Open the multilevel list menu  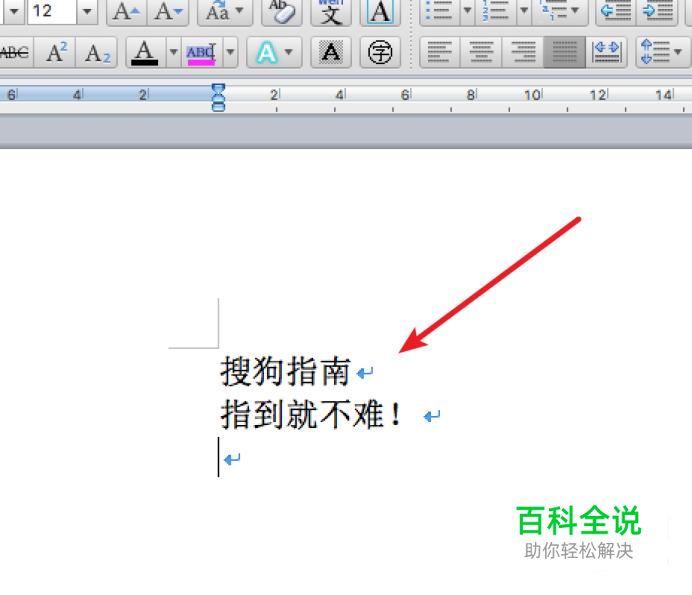coord(560,11)
